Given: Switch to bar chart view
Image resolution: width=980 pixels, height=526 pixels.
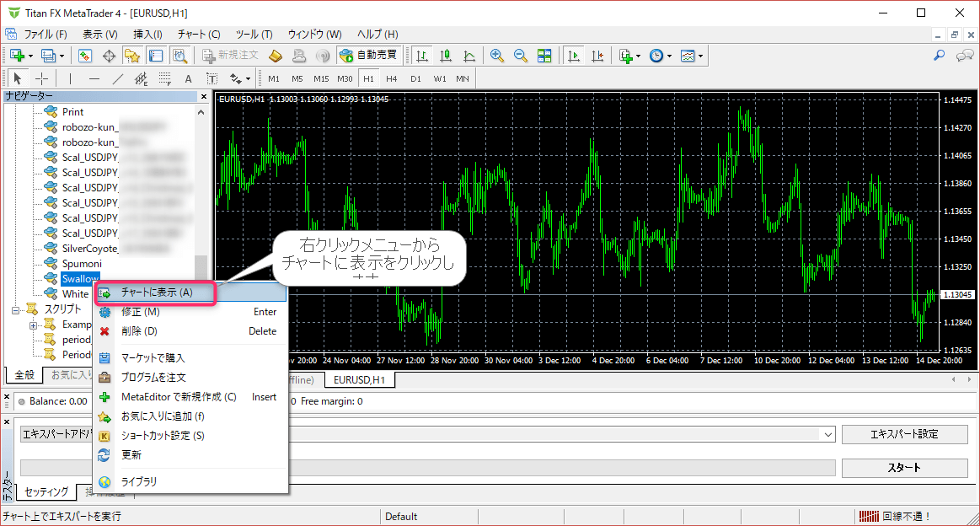Looking at the screenshot, I should pos(422,56).
